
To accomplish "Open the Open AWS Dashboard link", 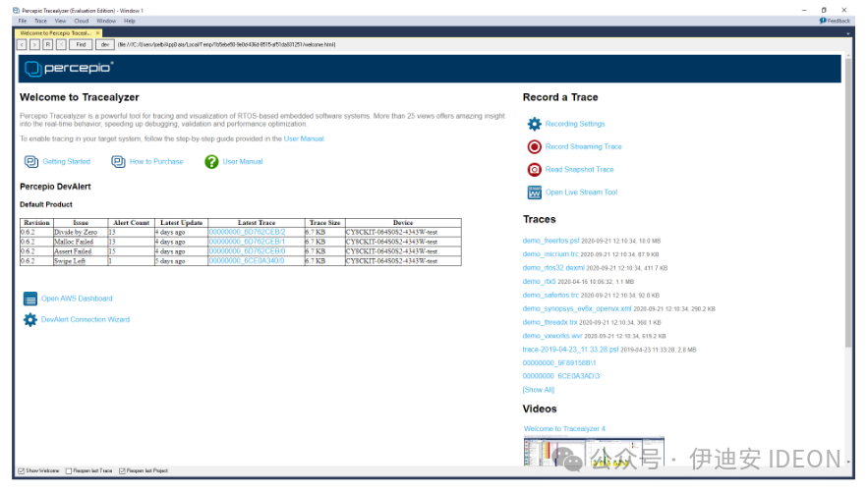I will click(77, 299).
